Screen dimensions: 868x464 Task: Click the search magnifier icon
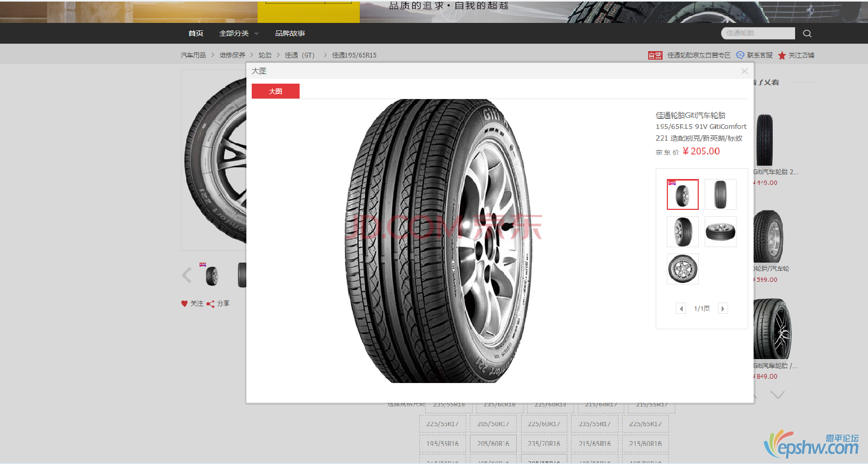pos(807,34)
